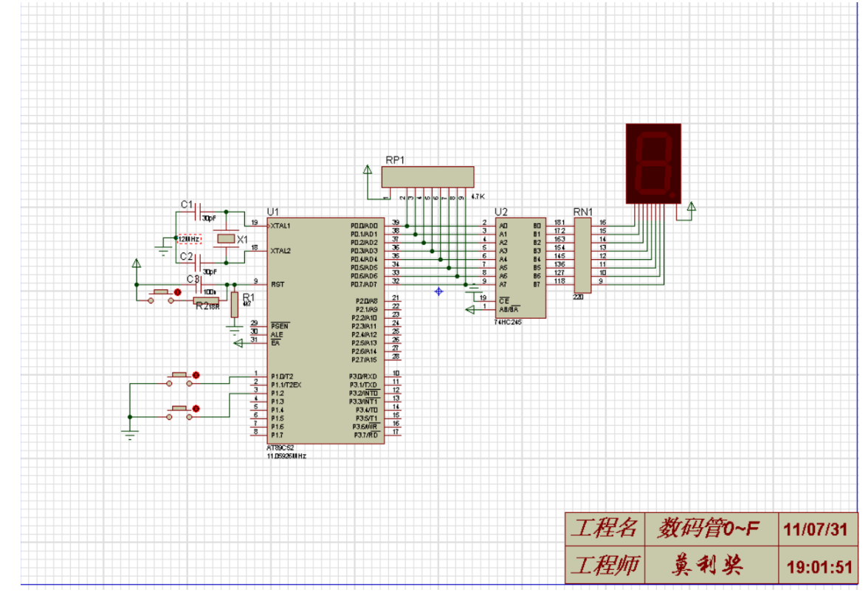
Task: Click the 数码管0~F project name cell
Action: [712, 529]
